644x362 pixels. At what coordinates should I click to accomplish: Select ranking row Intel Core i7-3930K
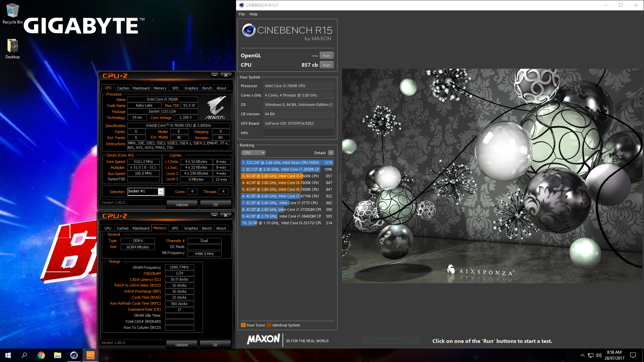287,169
